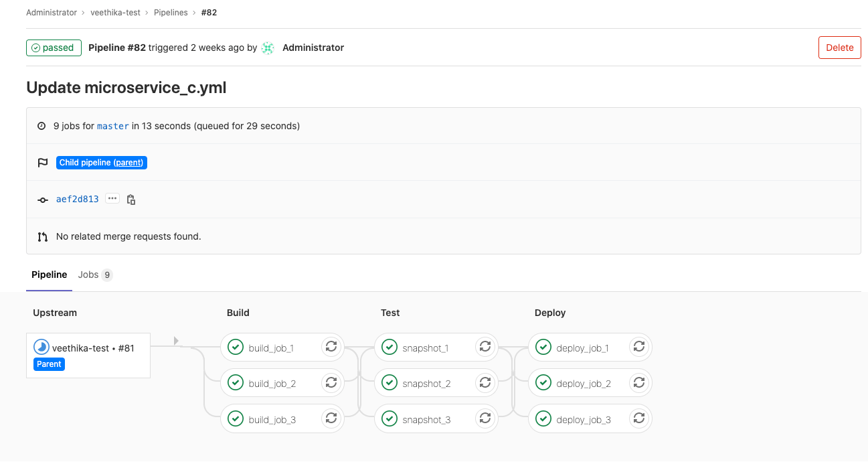Retry the snapshot_2 job
Image resolution: width=868 pixels, height=464 pixels.
tap(485, 382)
